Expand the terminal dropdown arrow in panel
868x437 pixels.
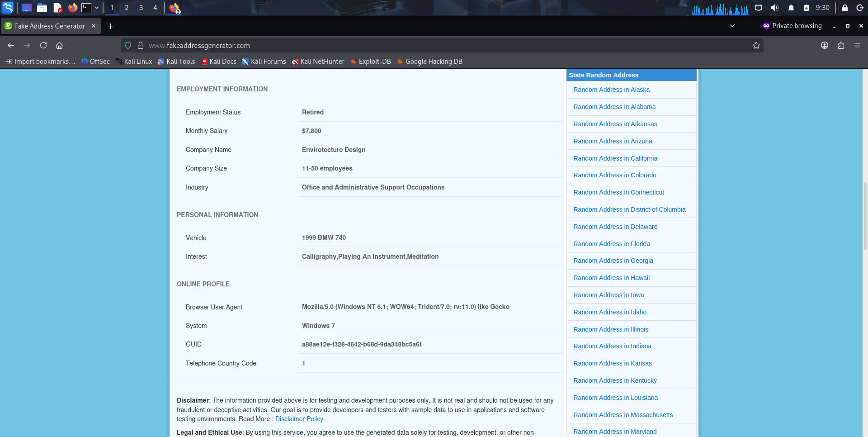(x=97, y=8)
